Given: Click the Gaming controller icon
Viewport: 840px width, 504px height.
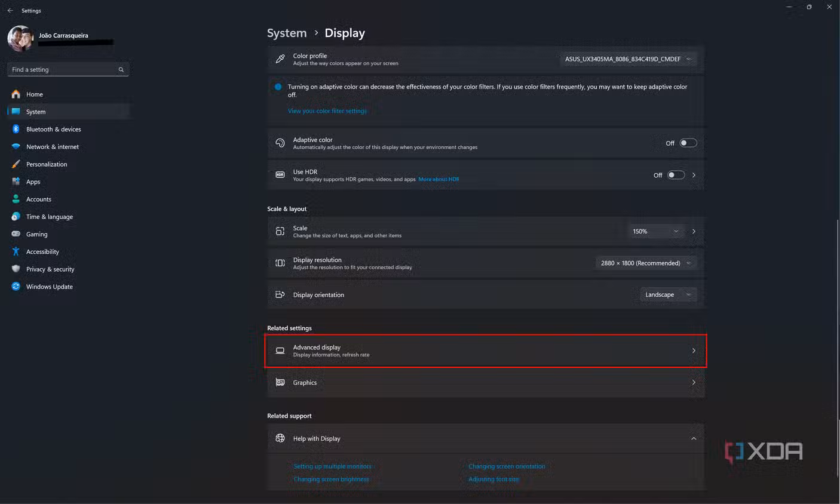Looking at the screenshot, I should point(16,234).
